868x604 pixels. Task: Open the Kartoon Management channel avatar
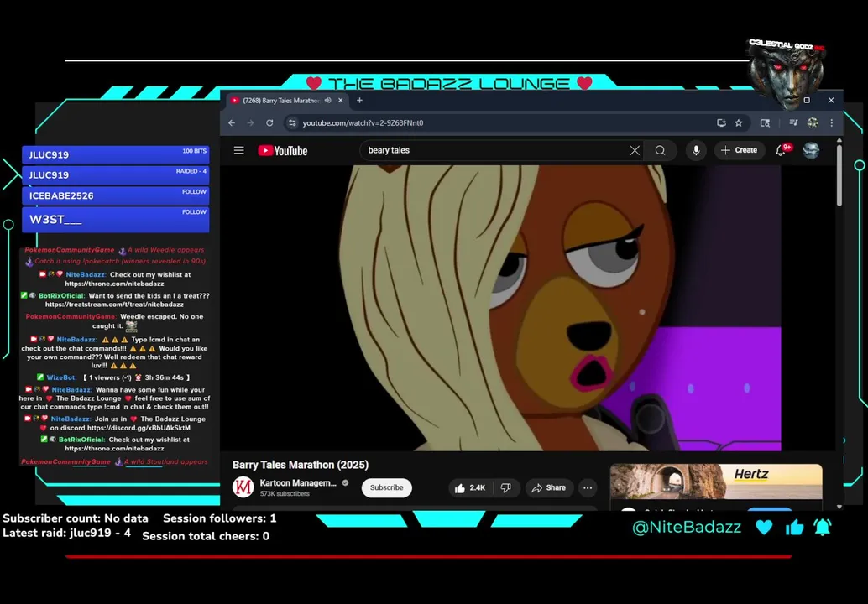(x=243, y=487)
